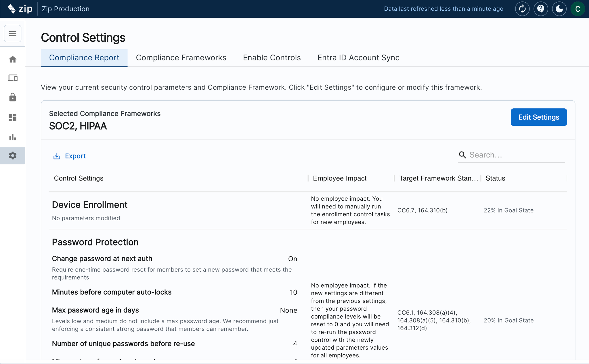Refresh data with the sync icon
Screen dimensions: 589x364
tap(522, 9)
